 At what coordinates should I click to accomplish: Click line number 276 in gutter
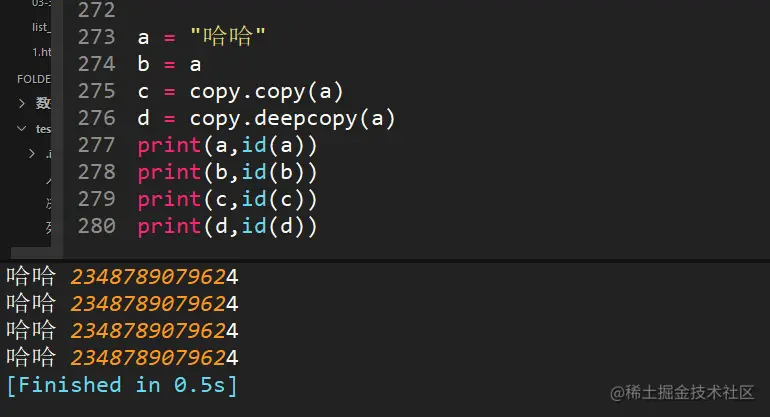point(97,118)
